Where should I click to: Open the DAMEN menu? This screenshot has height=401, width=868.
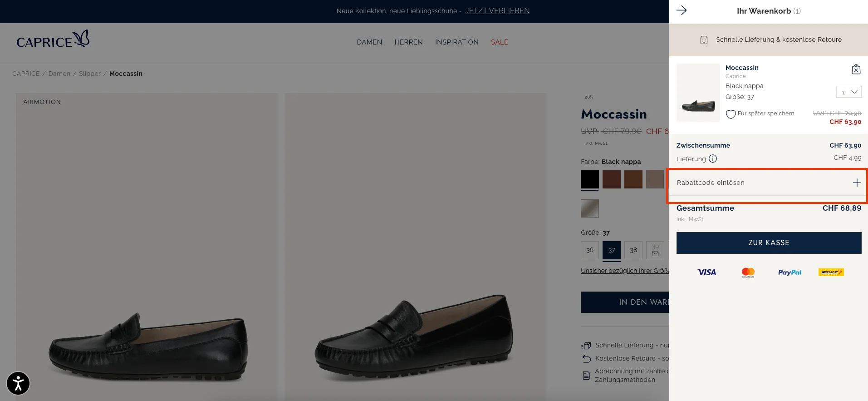pos(369,42)
